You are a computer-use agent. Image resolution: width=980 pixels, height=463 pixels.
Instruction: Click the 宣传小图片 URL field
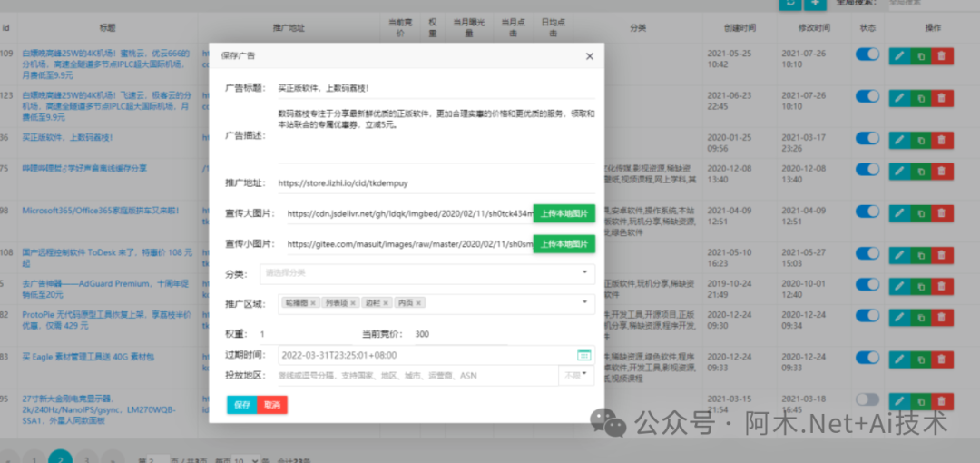(409, 244)
